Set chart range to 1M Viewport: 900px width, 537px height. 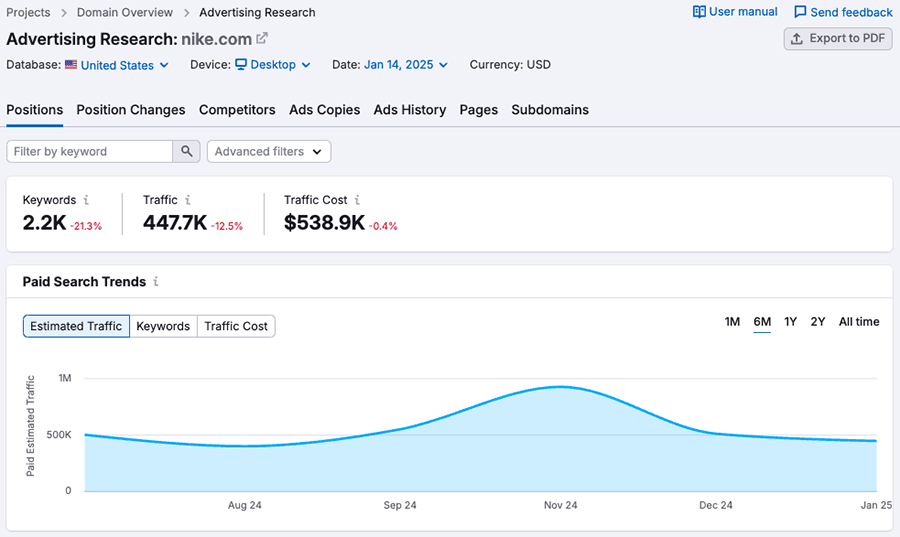click(x=732, y=322)
